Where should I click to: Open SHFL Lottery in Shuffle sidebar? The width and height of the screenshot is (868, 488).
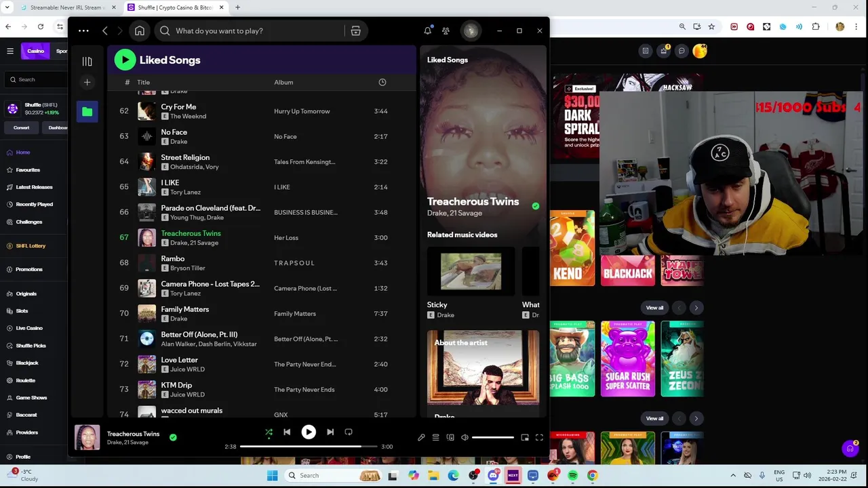[x=31, y=246]
